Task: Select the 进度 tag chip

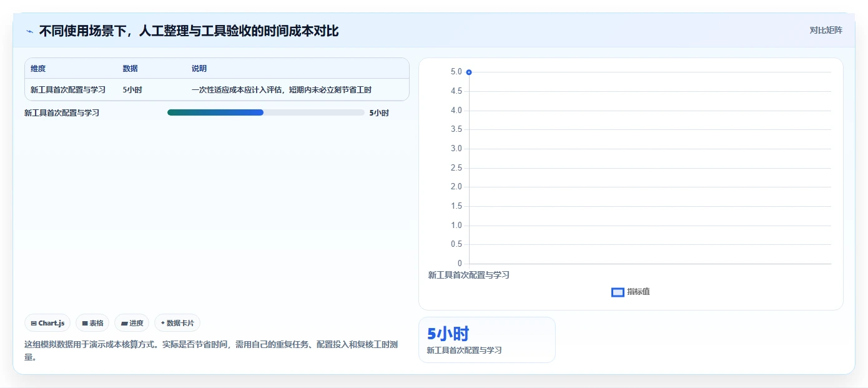Action: coord(132,323)
